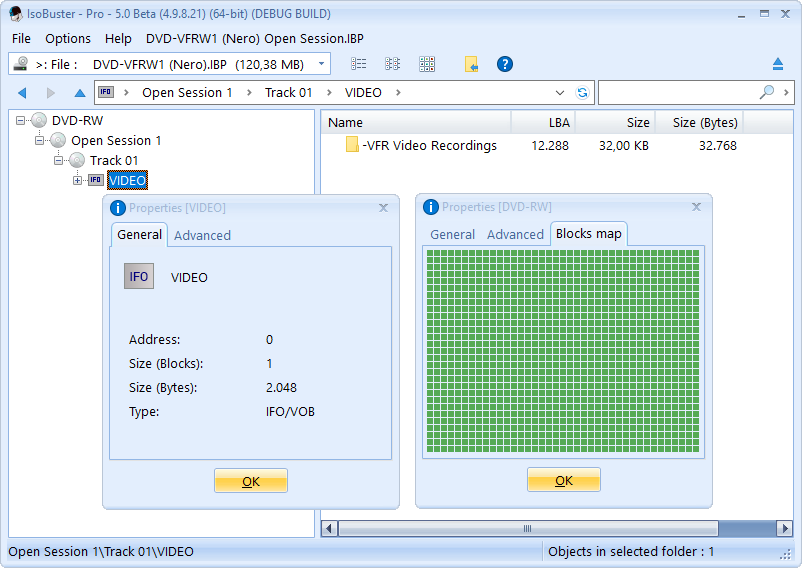The height and width of the screenshot is (568, 802).
Task: Click the IFO icon beside VIDEO in tree
Action: [x=96, y=180]
